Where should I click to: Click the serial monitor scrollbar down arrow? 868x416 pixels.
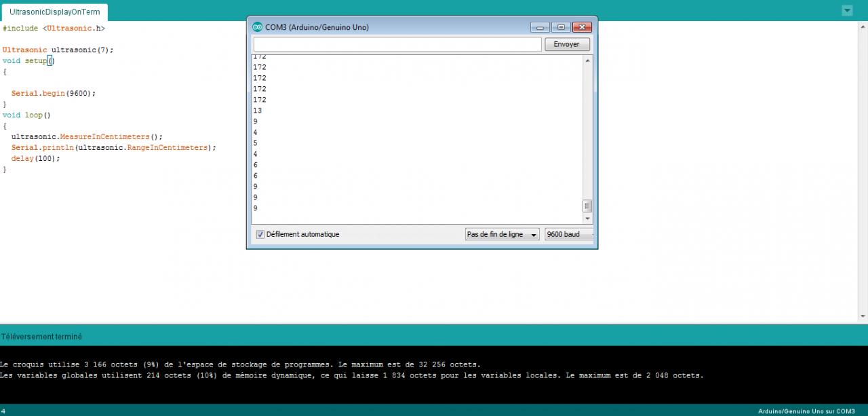point(587,219)
